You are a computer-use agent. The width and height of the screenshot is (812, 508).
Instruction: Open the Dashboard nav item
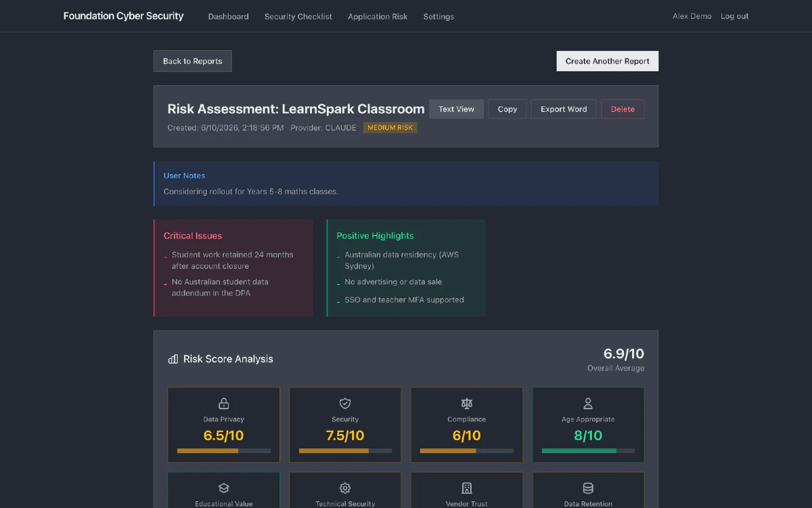click(x=228, y=16)
